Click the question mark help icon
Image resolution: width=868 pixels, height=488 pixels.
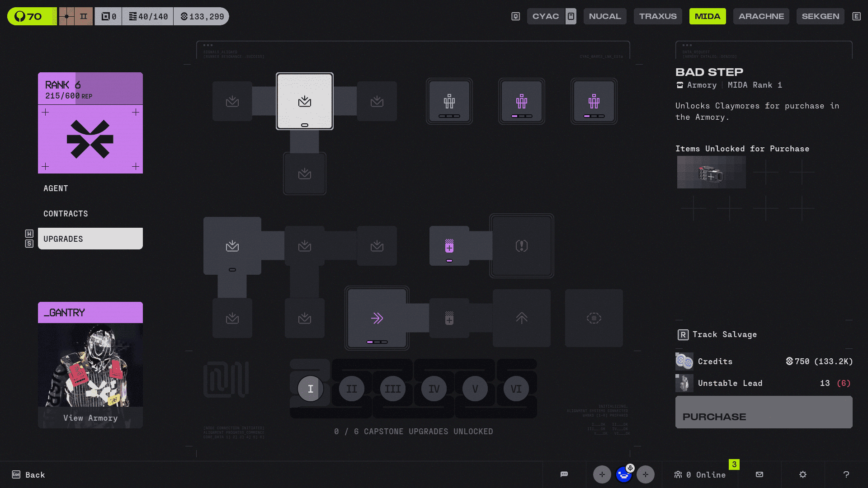click(x=846, y=474)
